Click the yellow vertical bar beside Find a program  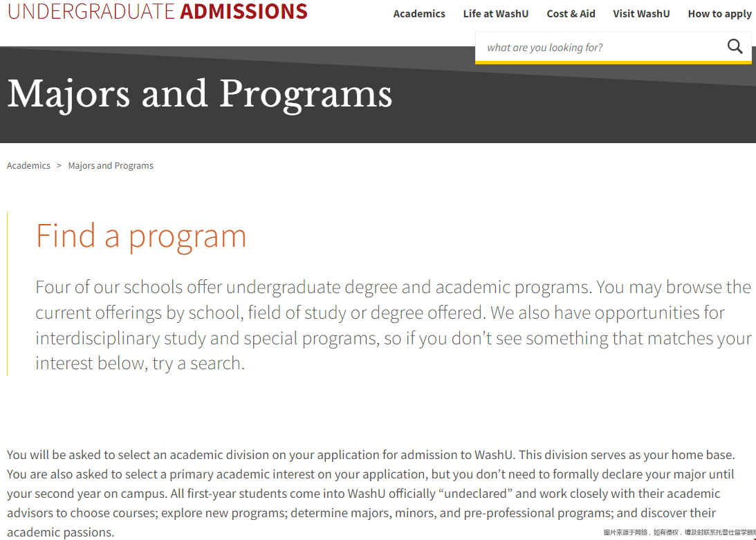pyautogui.click(x=7, y=294)
